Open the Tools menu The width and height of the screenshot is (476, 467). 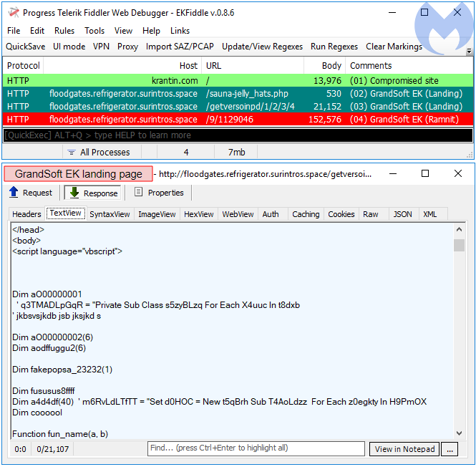94,31
